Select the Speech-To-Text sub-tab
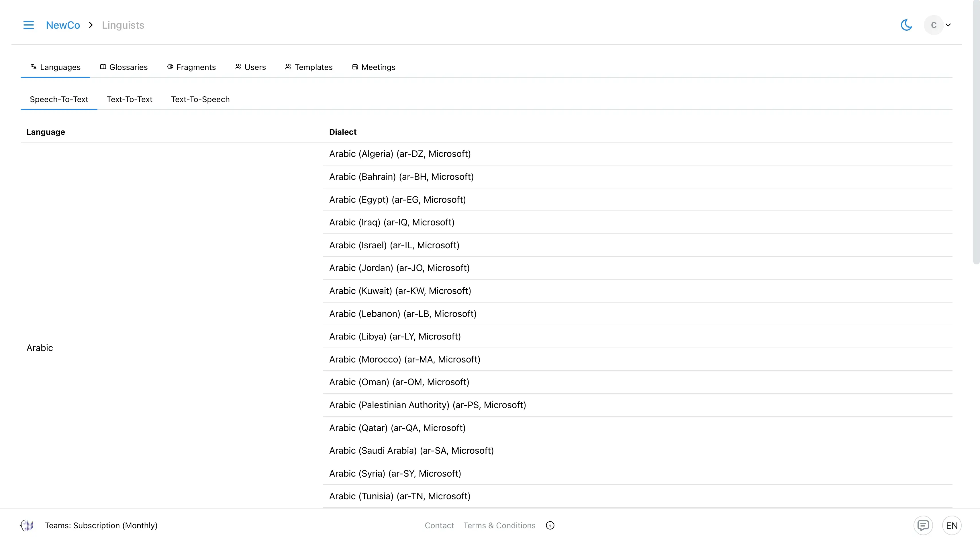This screenshot has width=980, height=542. [59, 99]
